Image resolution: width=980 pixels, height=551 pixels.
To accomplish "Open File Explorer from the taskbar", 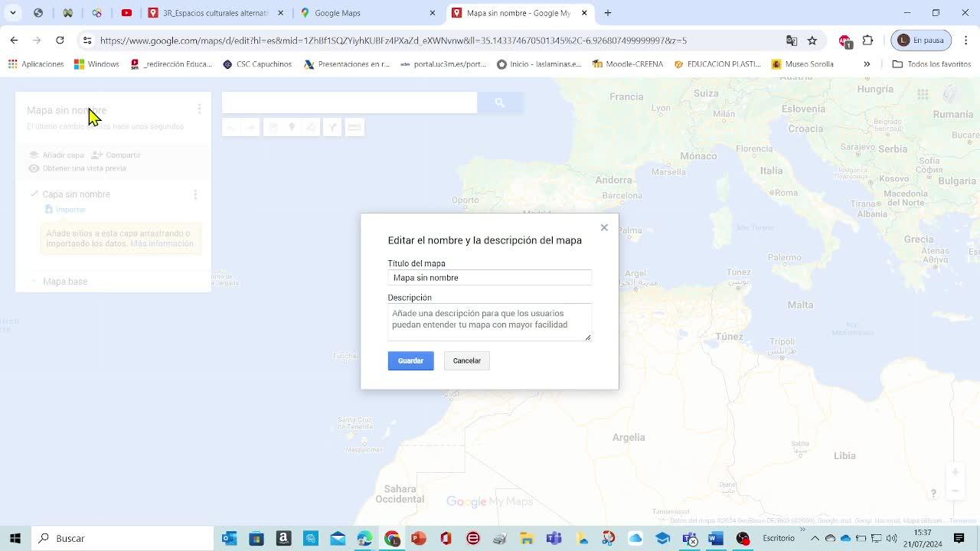I will point(527,539).
